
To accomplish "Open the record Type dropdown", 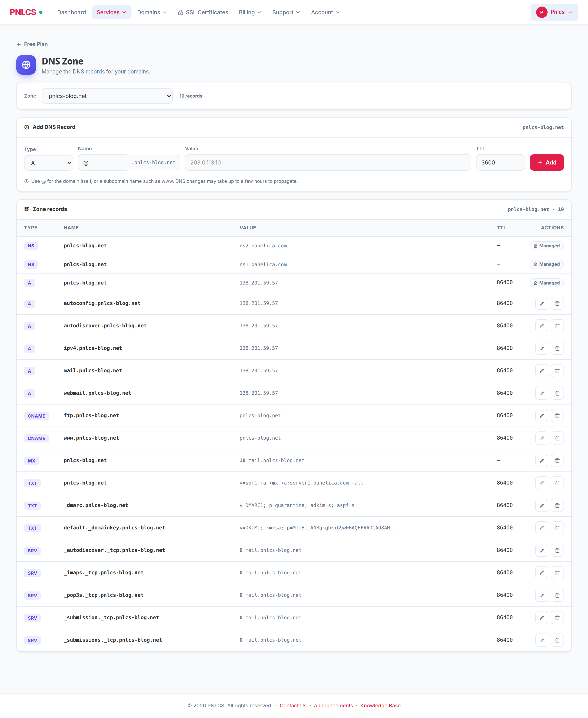I will tap(48, 163).
